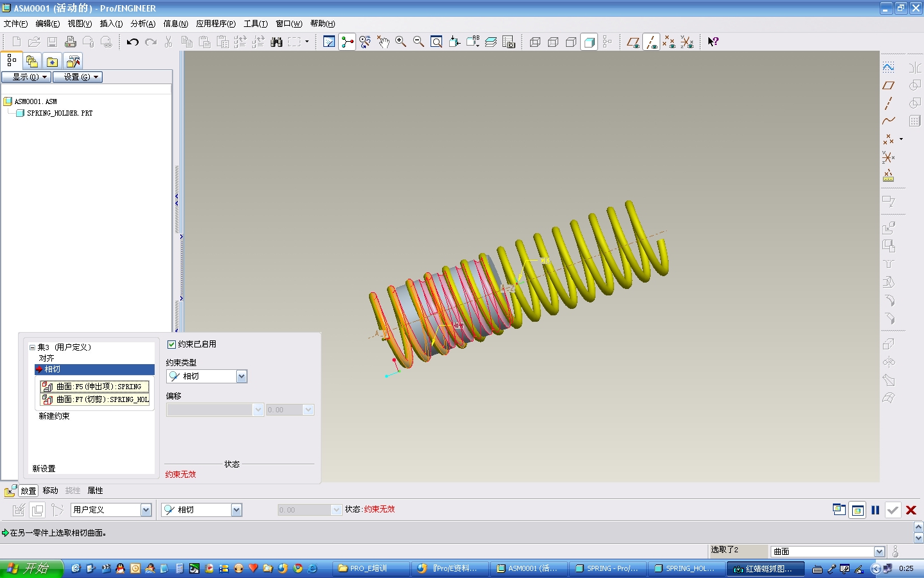The width and height of the screenshot is (924, 578).
Task: Select the 对齐 constraint in the set
Action: (x=47, y=358)
